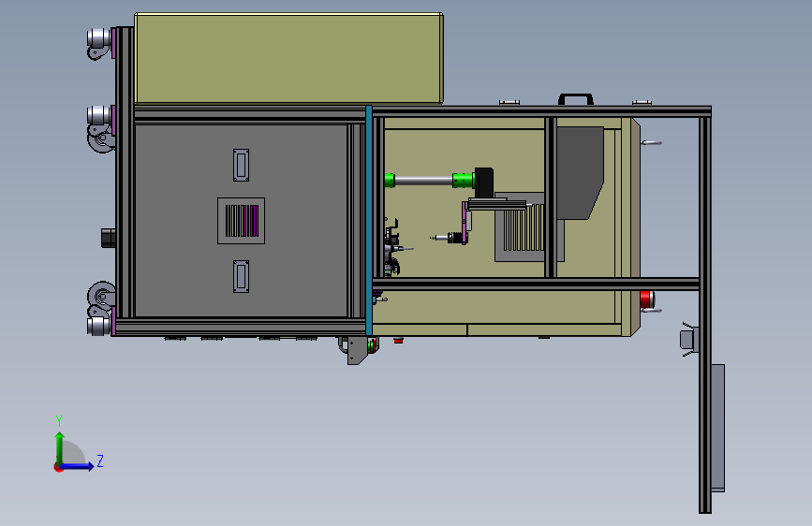Click the green Y axis arrow of the triad
This screenshot has width=812, height=526.
[x=60, y=448]
